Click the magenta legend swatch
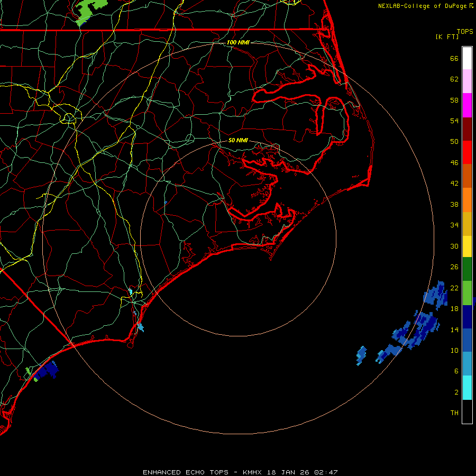The width and height of the screenshot is (476, 476). click(467, 105)
